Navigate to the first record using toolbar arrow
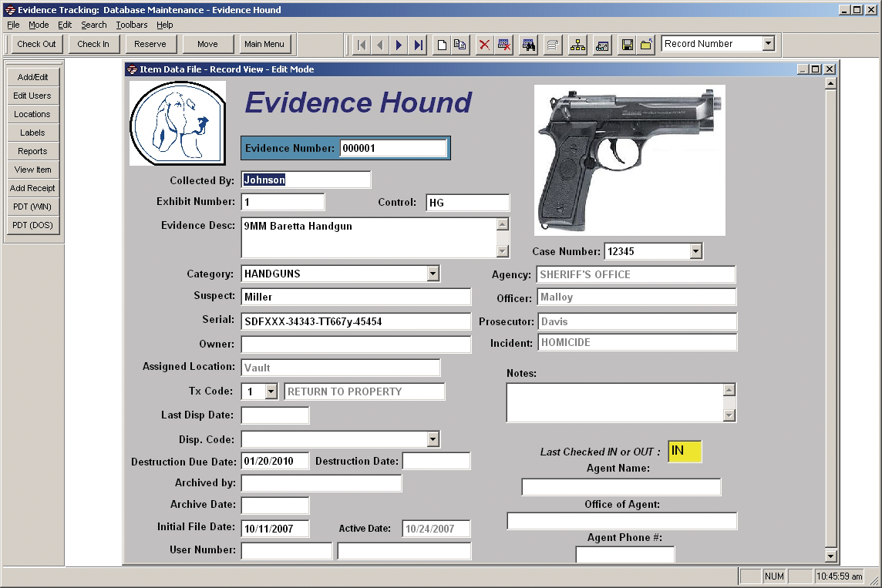The height and width of the screenshot is (588, 882). coord(361,44)
